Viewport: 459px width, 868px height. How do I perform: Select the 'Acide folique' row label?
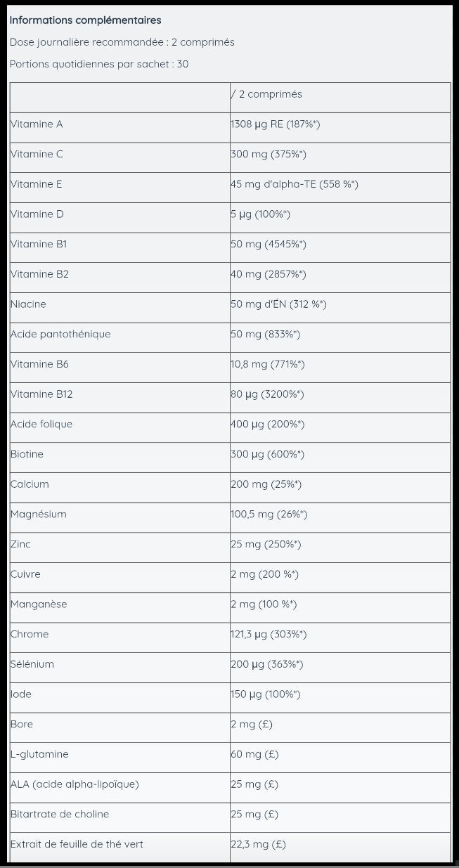(41, 424)
